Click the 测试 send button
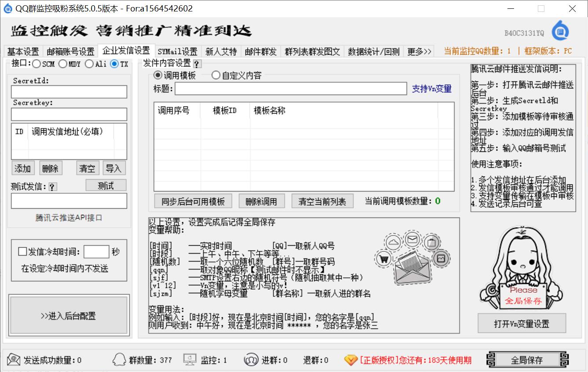This screenshot has height=372, width=588. pyautogui.click(x=106, y=185)
